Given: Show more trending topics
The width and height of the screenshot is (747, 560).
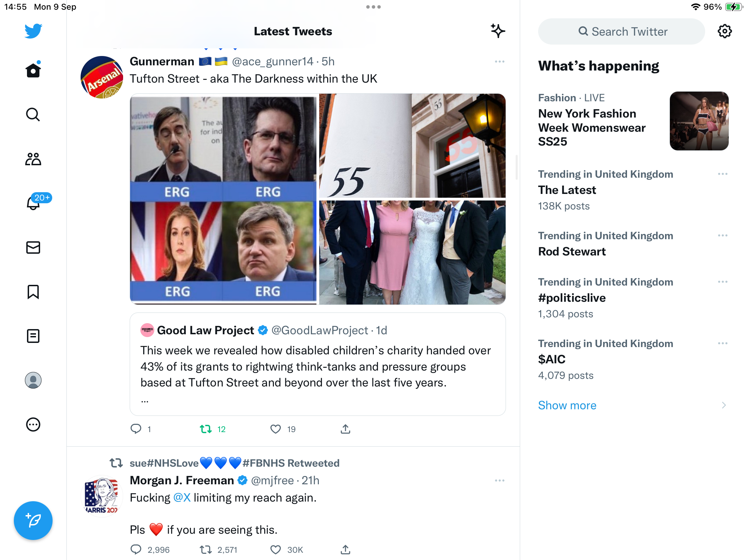Looking at the screenshot, I should tap(567, 405).
